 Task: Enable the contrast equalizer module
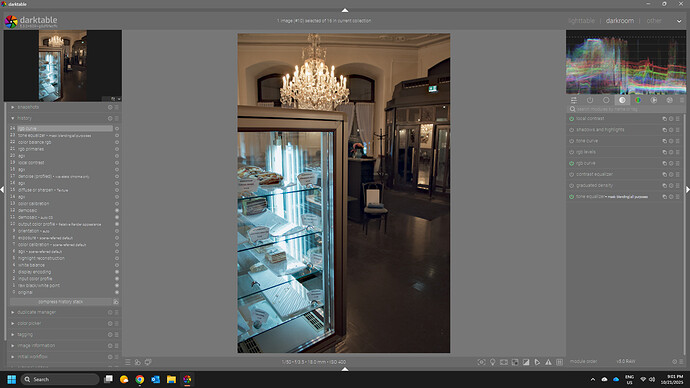tap(572, 174)
